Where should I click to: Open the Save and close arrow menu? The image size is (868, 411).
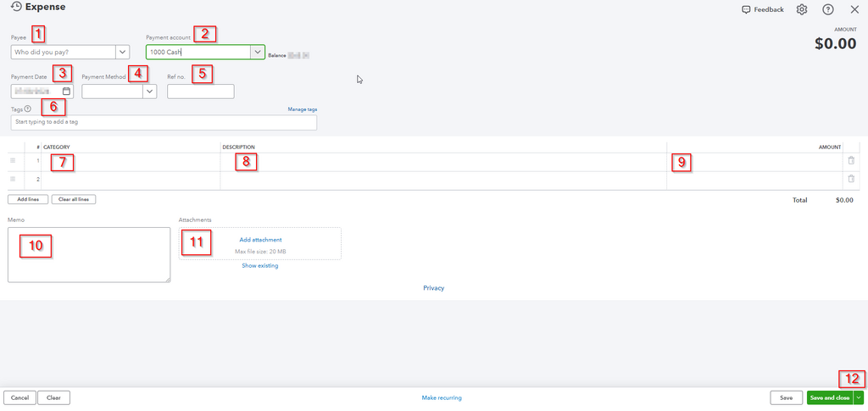tap(859, 397)
